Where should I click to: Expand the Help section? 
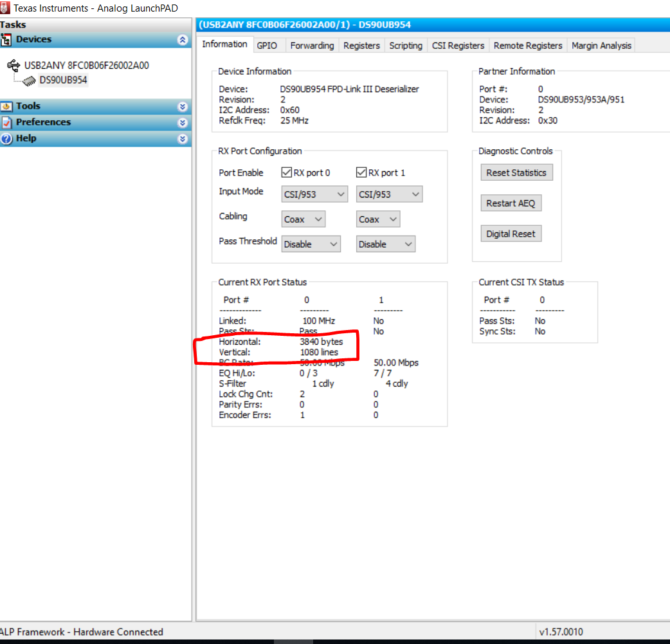pos(183,139)
